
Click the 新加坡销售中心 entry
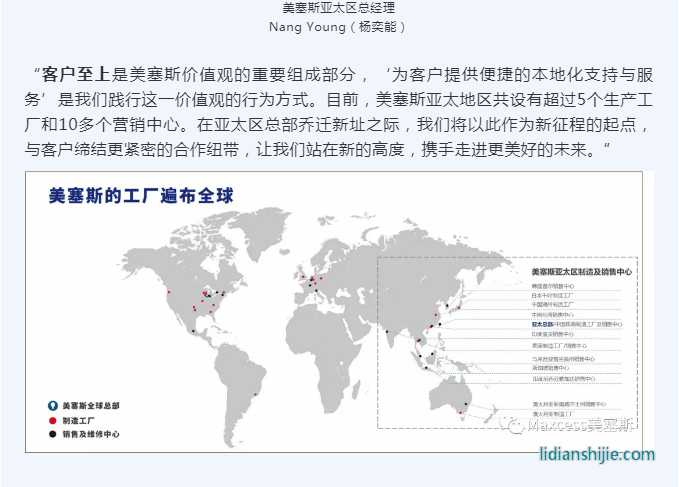click(x=551, y=368)
